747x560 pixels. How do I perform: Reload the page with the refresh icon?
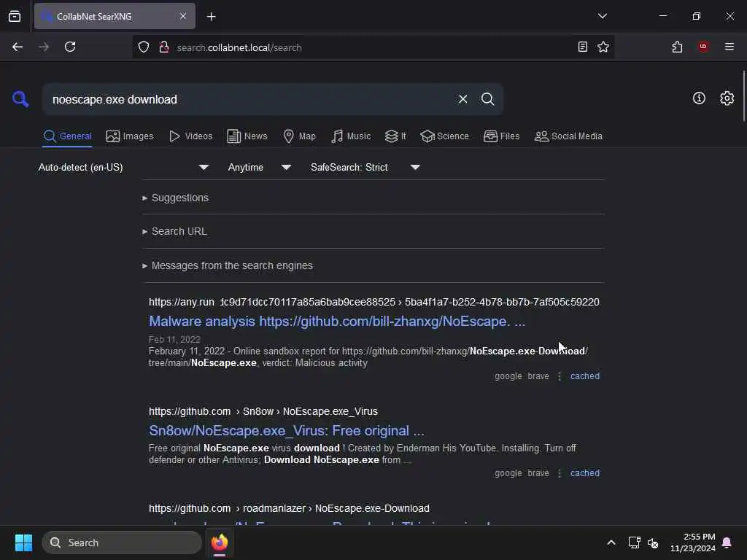70,47
